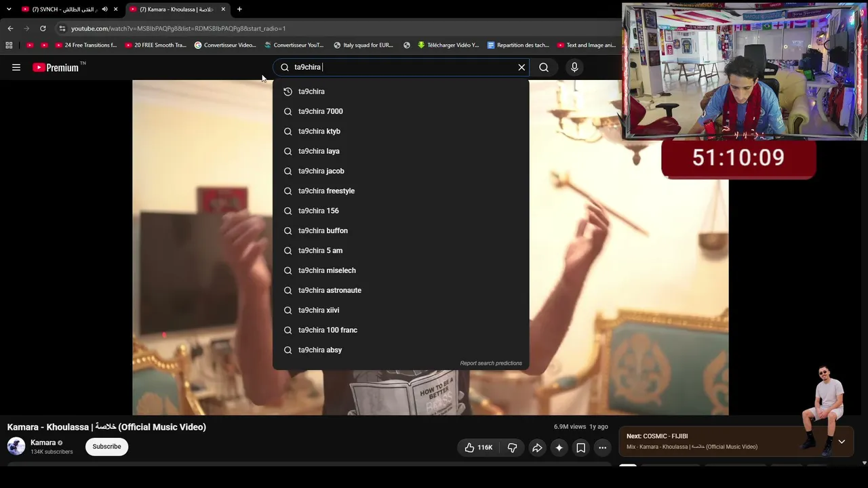Select the history suggestion "ta9chira"
Screen dimensions: 868x488
(x=401, y=91)
